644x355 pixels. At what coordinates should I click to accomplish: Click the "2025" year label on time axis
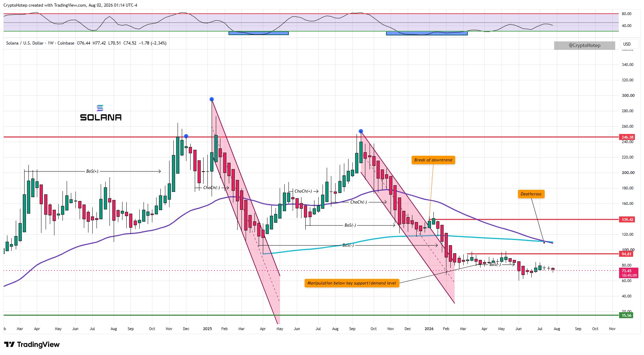207,329
